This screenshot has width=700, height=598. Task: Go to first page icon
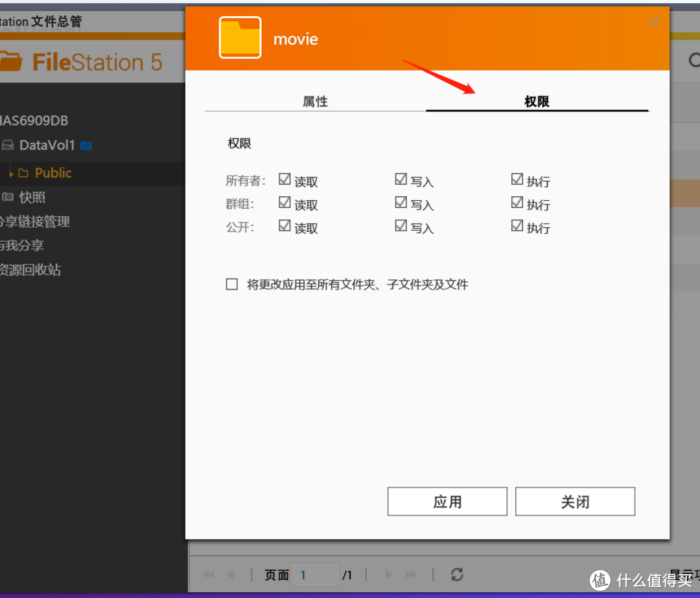tap(209, 575)
